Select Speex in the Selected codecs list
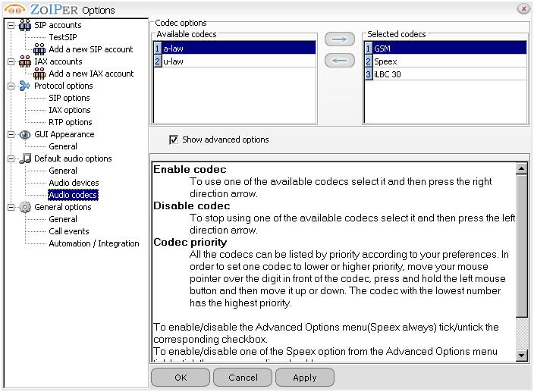Image resolution: width=534 pixels, height=392 pixels. coord(385,61)
